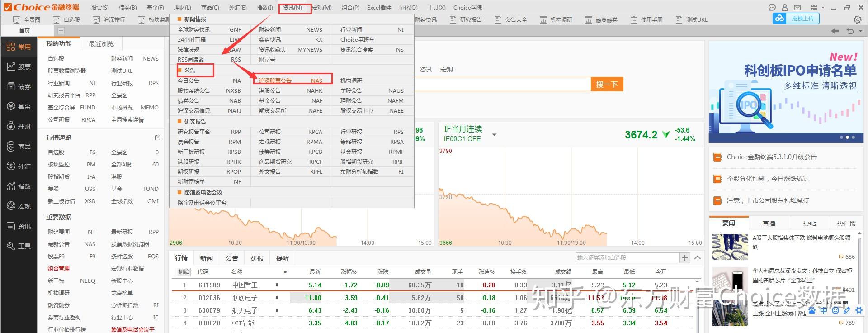This screenshot has height=333, width=868.
Task: Open the 理财 section in left sidebar
Action: [x=19, y=126]
